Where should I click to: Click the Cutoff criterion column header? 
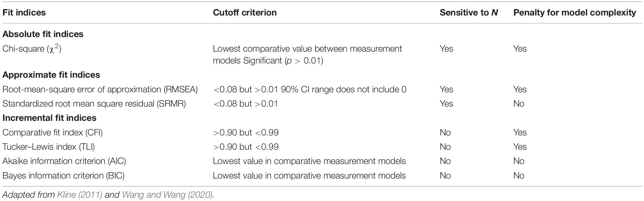245,12
